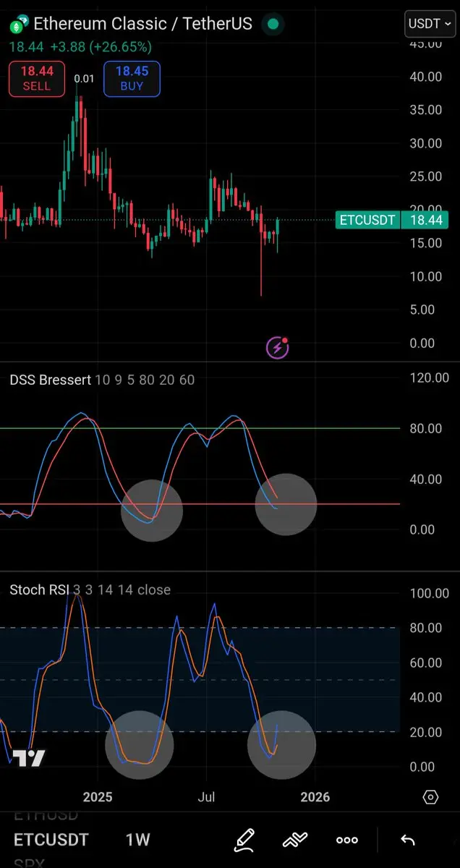
Task: Tap the 80.00 label on DSS Bressert scale
Action: 425,428
